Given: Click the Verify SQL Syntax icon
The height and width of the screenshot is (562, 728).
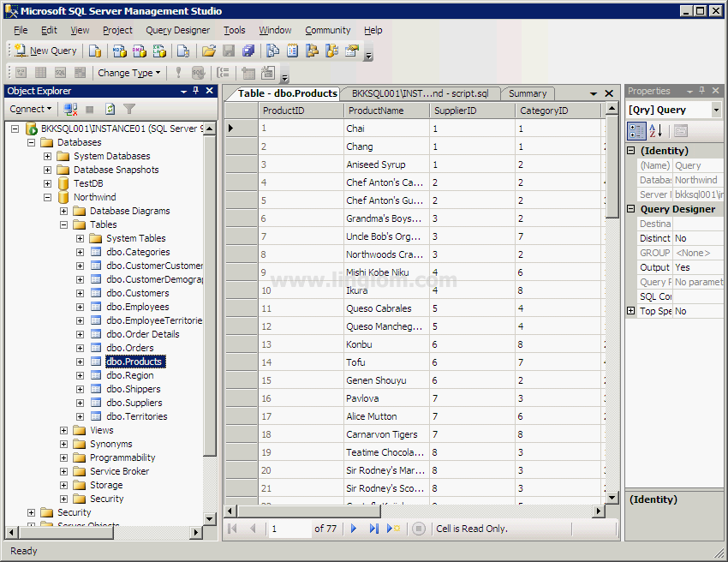Looking at the screenshot, I should [x=198, y=73].
